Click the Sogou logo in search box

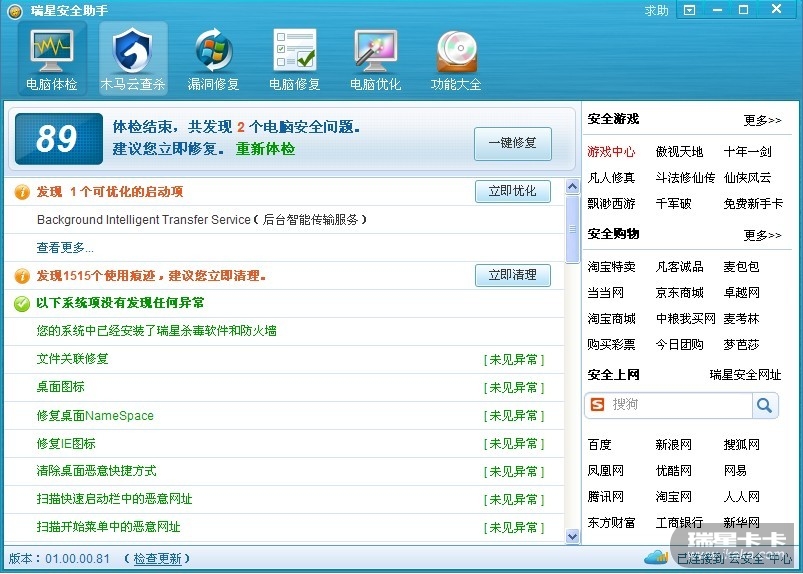point(597,405)
